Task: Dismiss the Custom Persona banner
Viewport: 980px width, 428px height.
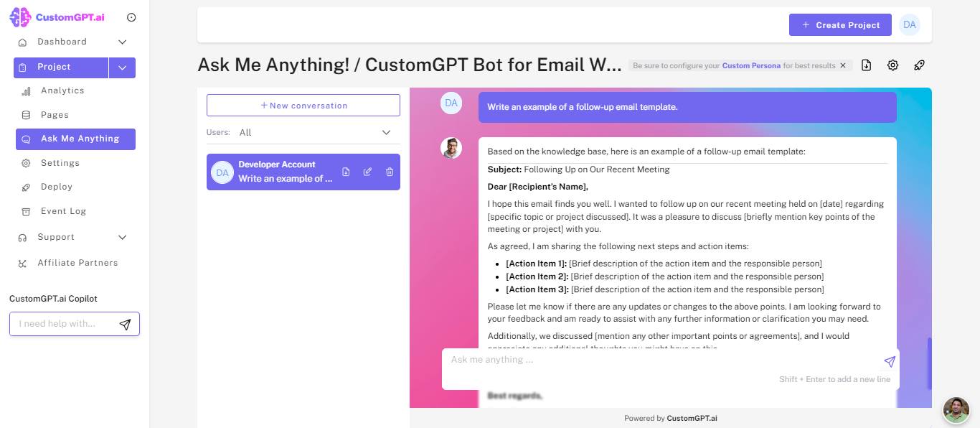Action: tap(843, 65)
